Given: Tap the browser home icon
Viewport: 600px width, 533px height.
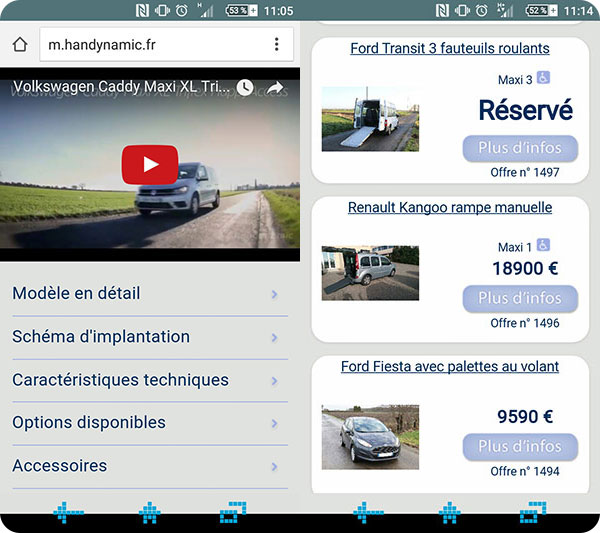Looking at the screenshot, I should point(19,45).
